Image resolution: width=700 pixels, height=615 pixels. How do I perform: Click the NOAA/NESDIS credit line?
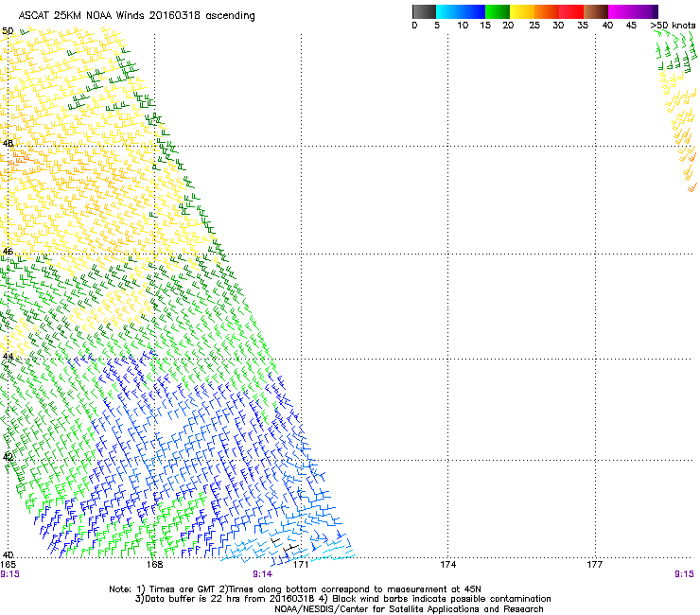pyautogui.click(x=409, y=608)
